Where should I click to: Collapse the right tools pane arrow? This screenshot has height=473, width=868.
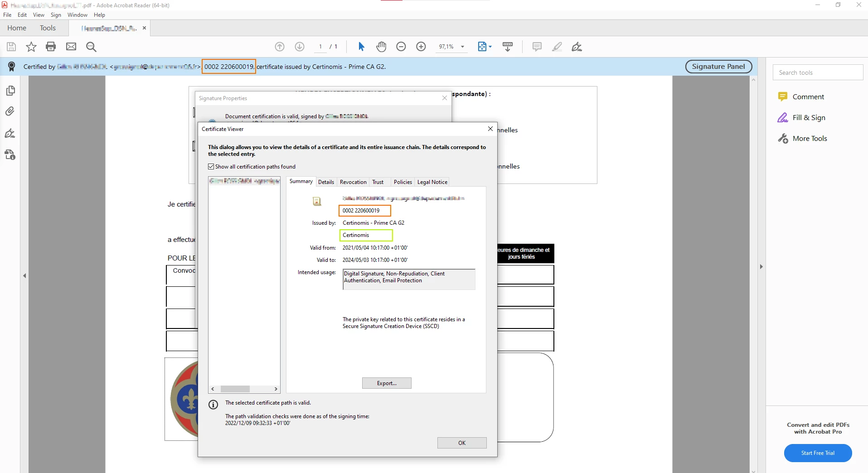[x=761, y=267]
